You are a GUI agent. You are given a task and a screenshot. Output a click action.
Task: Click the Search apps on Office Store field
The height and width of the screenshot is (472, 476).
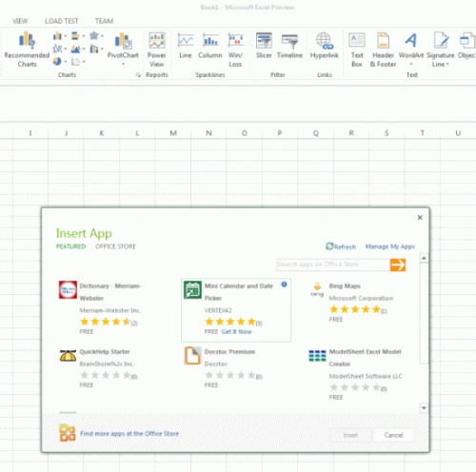coord(333,265)
